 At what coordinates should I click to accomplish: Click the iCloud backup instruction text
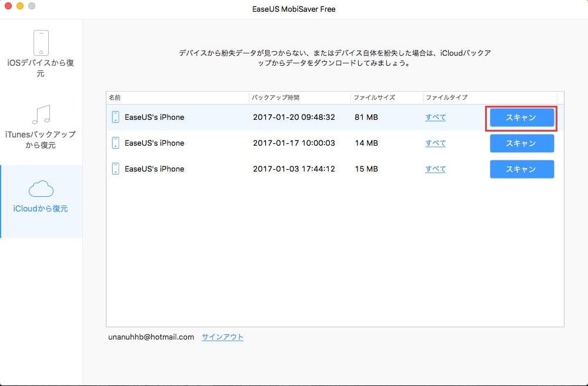tap(335, 58)
